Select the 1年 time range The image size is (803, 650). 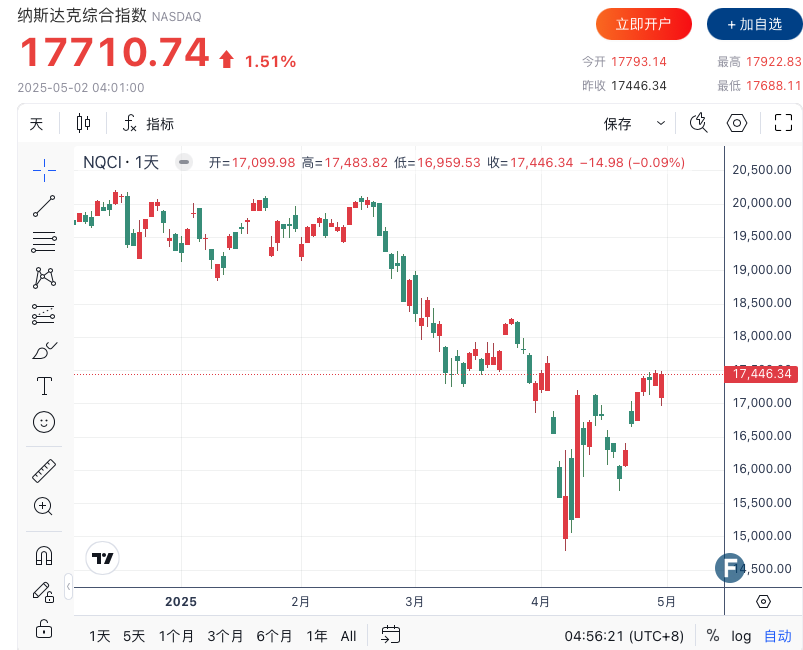[316, 635]
